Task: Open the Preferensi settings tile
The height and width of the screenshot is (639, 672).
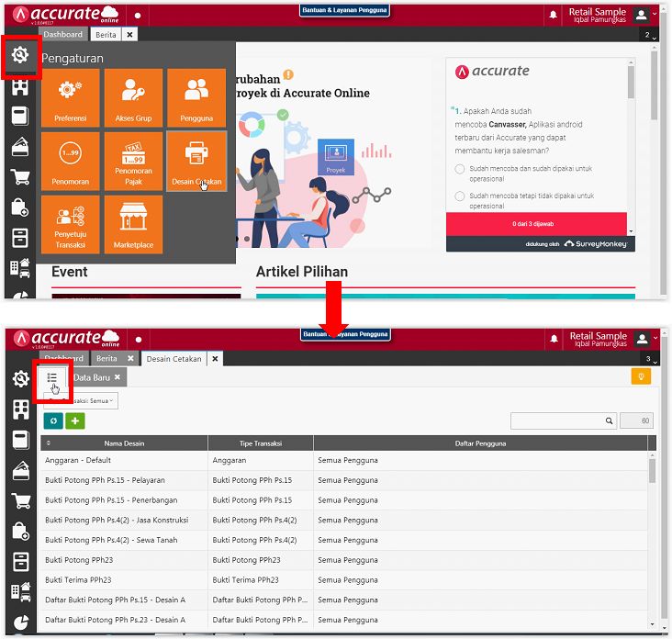Action: click(71, 97)
